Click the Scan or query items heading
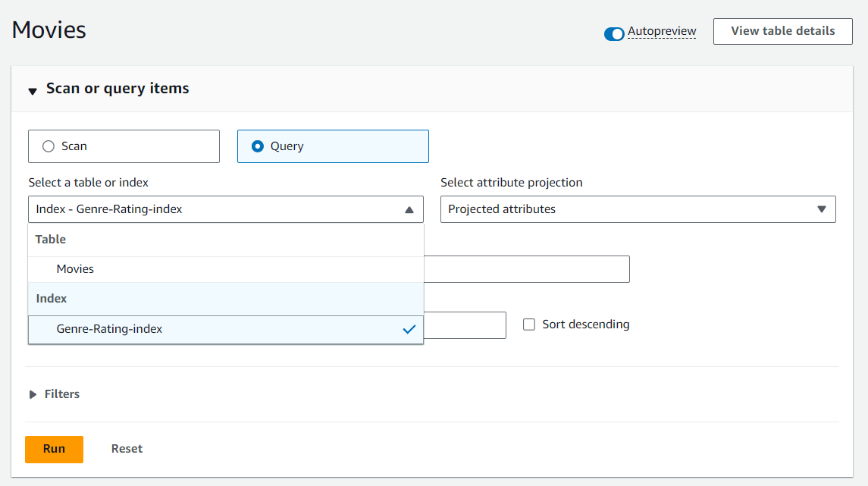Screen dimensions: 868x486 pyautogui.click(x=118, y=89)
